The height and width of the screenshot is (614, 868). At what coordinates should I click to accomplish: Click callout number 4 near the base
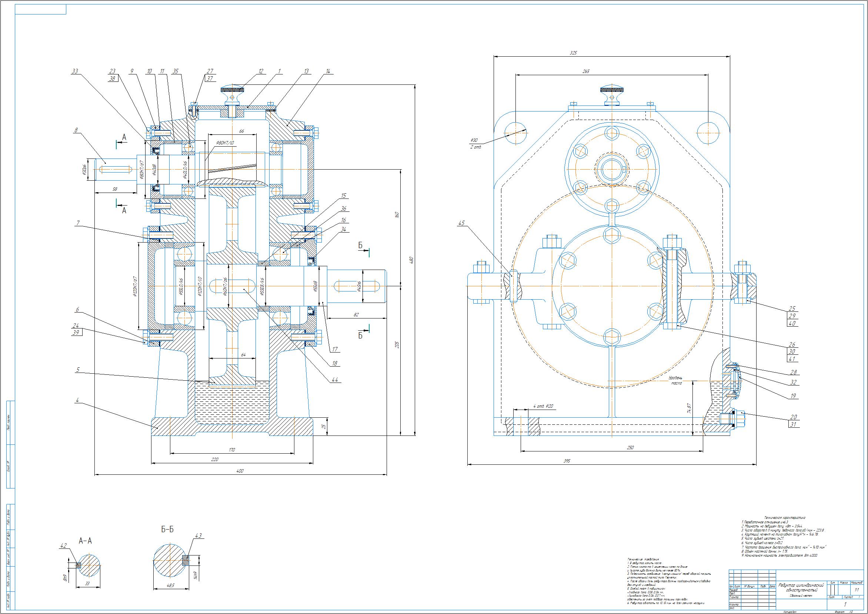click(x=77, y=400)
